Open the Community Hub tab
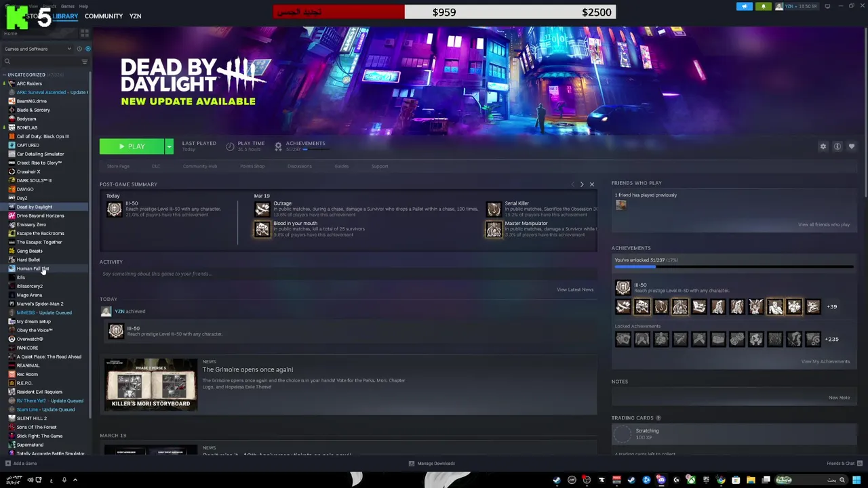This screenshot has width=868, height=488. (199, 166)
